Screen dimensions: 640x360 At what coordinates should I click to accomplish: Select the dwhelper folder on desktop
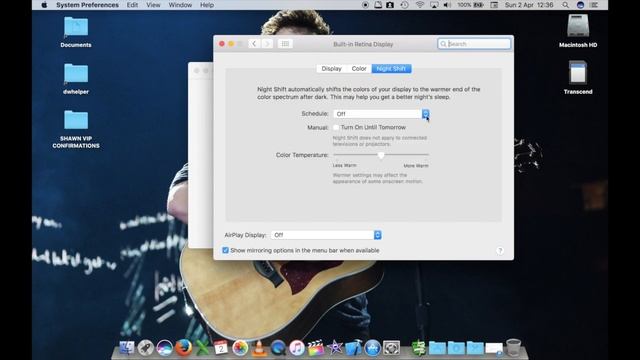pos(76,79)
